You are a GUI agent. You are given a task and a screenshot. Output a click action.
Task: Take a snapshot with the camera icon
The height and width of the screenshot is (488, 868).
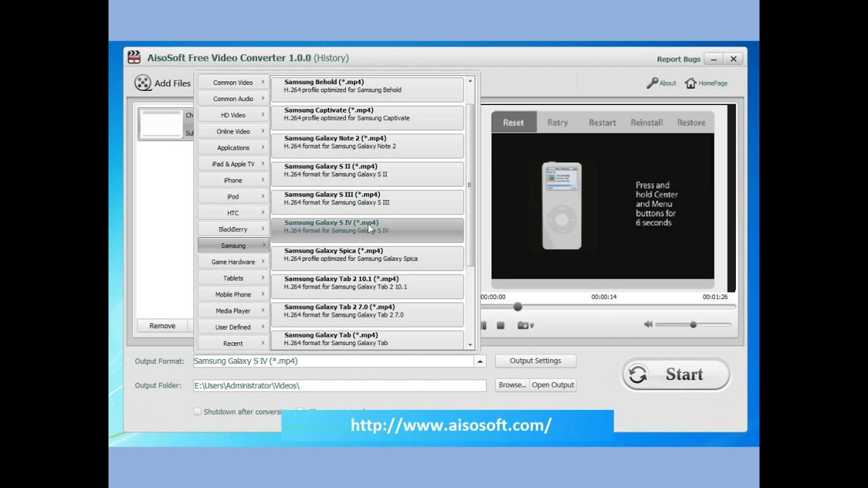523,325
